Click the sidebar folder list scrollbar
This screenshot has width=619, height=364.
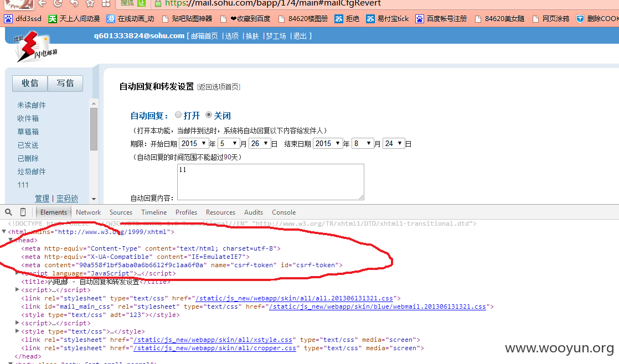click(x=94, y=129)
